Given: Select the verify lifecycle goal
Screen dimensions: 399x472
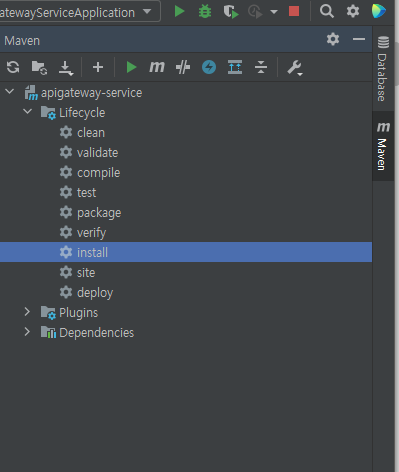Looking at the screenshot, I should point(91,233).
